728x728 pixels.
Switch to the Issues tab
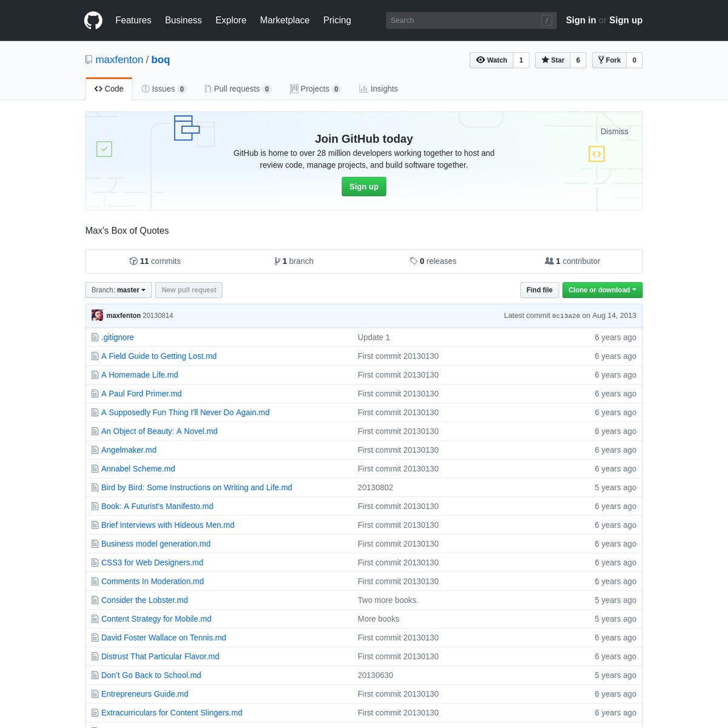click(163, 89)
